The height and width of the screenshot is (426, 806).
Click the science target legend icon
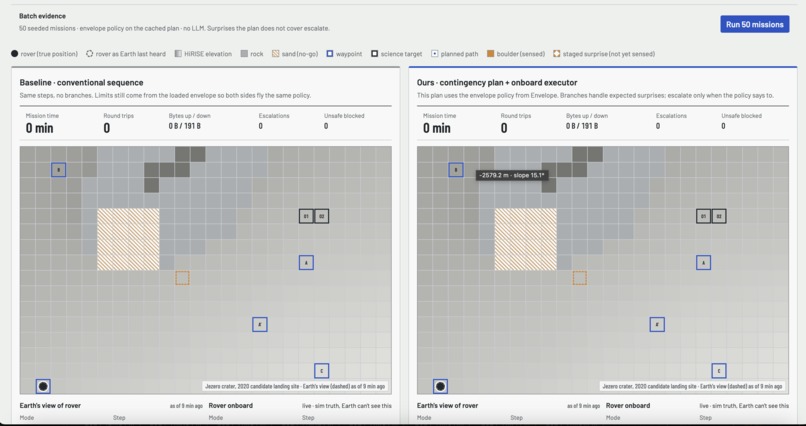tap(375, 53)
